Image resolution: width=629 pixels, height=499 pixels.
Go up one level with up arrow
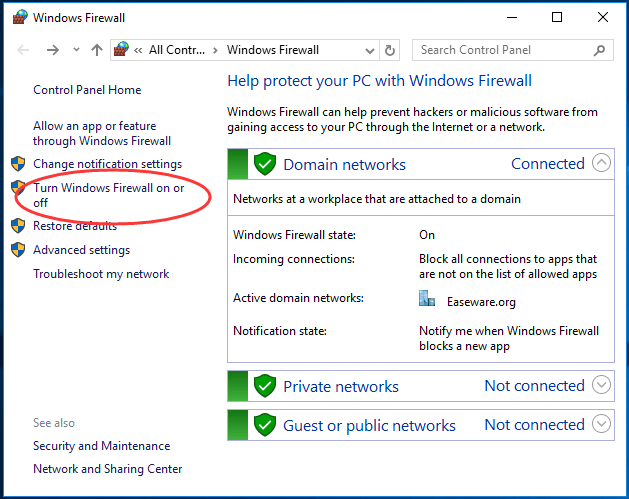[x=97, y=50]
